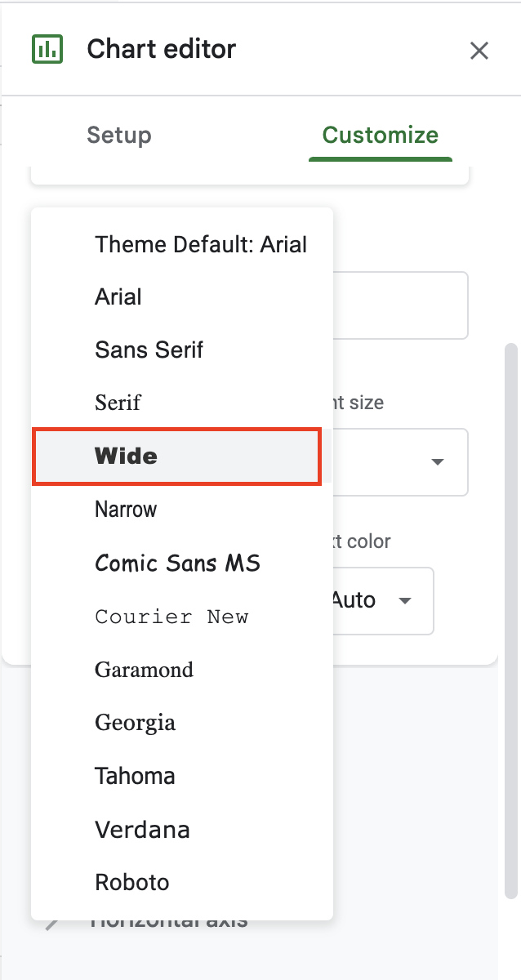Viewport: 521px width, 980px height.
Task: Close the Chart editor panel
Action: pos(479,51)
